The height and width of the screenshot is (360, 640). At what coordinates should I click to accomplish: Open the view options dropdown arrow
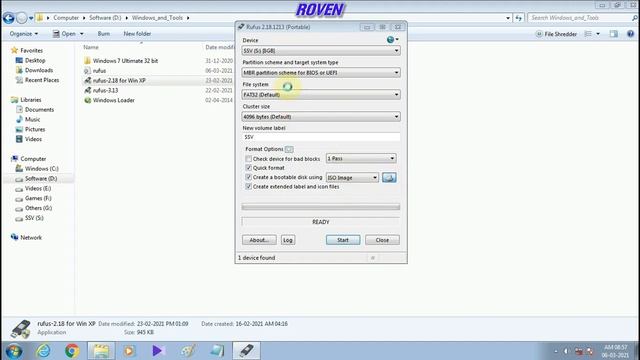598,34
